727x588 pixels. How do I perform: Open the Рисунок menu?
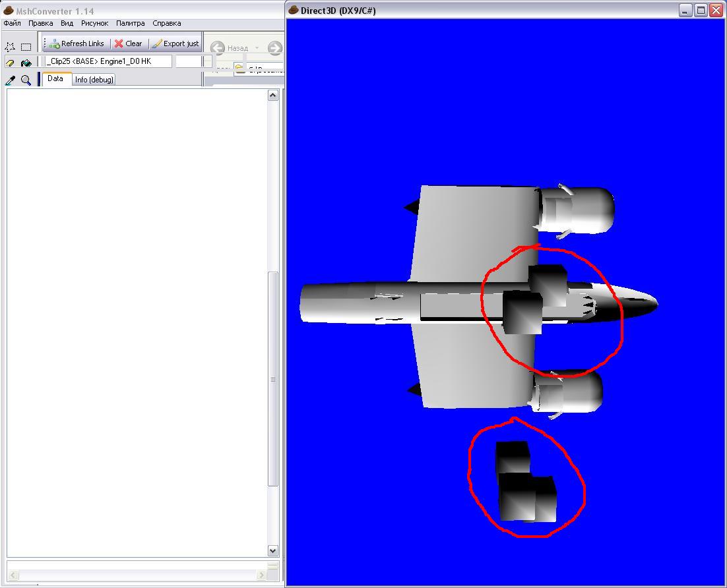94,23
